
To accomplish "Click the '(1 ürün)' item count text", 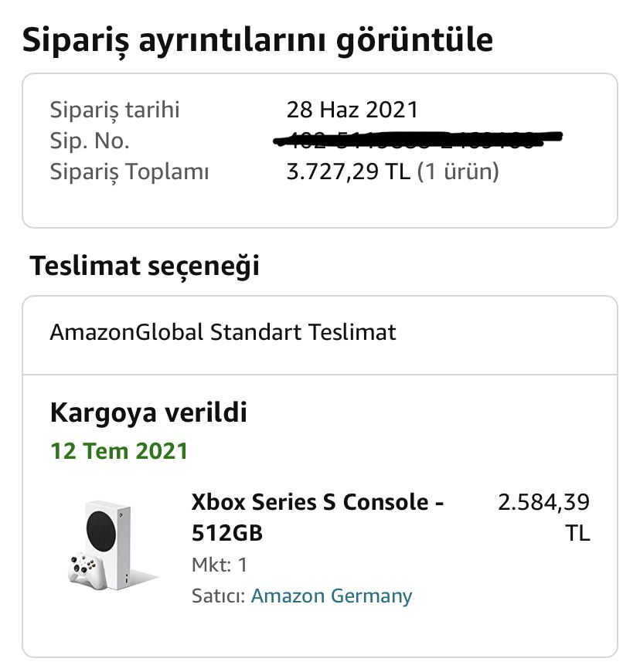I will point(458,171).
